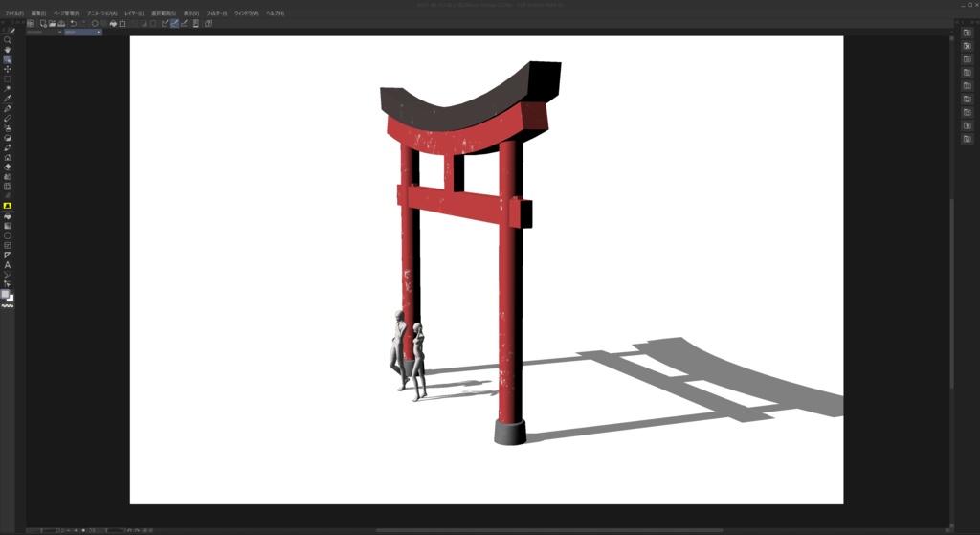Open the ページ管理 (Page Management) menu
Viewport: 980px width, 535px height.
coord(66,13)
